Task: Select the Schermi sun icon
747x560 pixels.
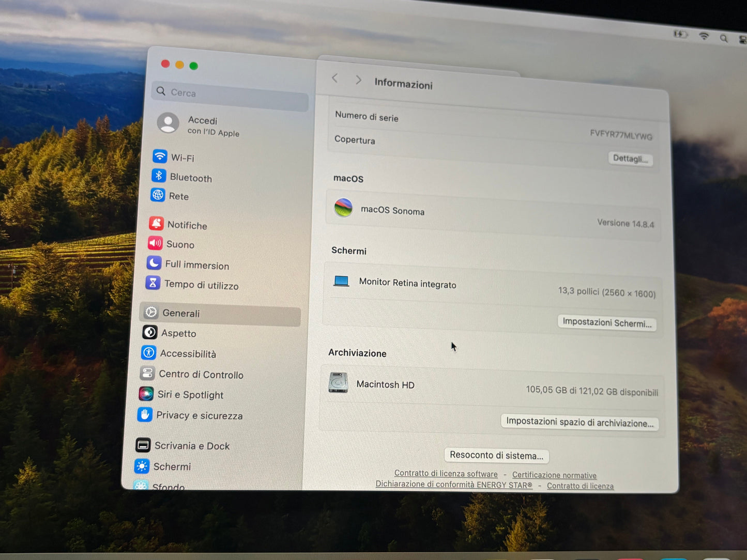Action: tap(142, 466)
